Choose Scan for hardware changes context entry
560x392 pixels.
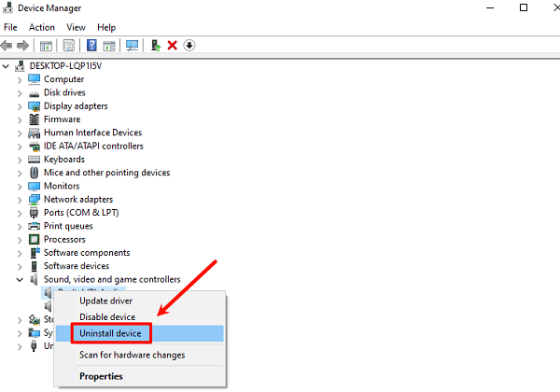pos(140,355)
